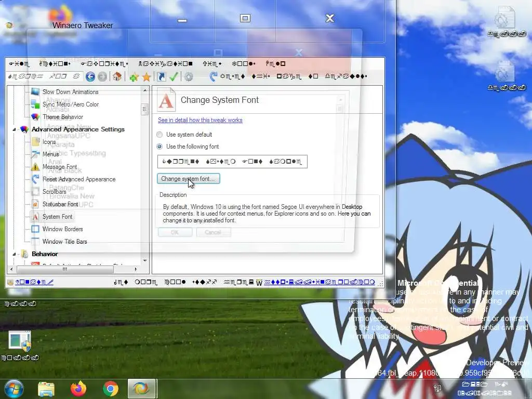Image resolution: width=532 pixels, height=399 pixels.
Task: Click the green checkmark toolbar icon
Action: click(174, 77)
